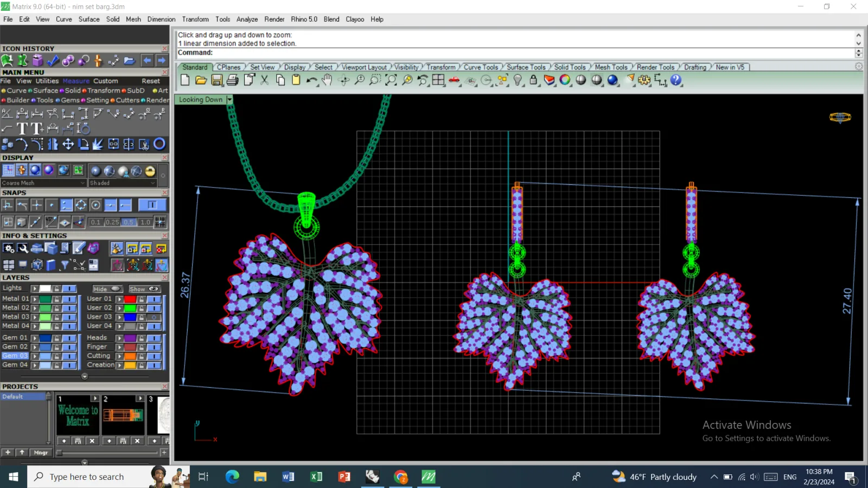Click the blue Help question mark icon
This screenshot has height=488, width=868.
(x=676, y=80)
